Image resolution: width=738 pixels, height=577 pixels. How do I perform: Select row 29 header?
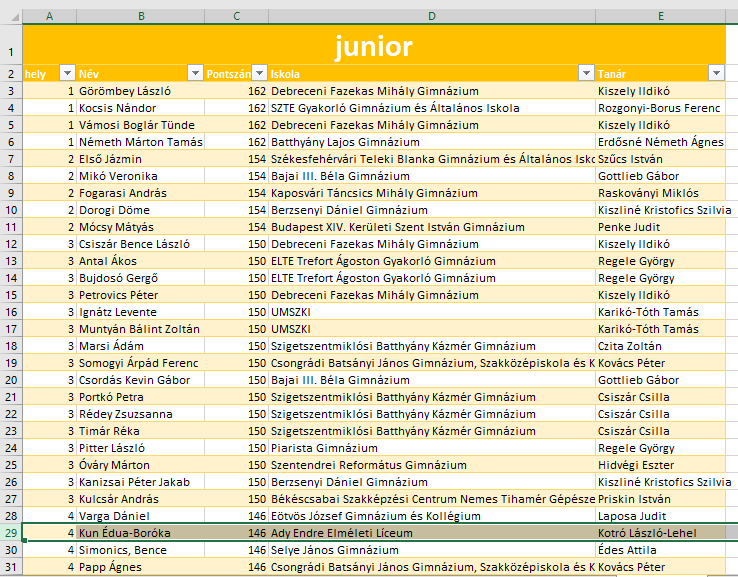click(10, 534)
